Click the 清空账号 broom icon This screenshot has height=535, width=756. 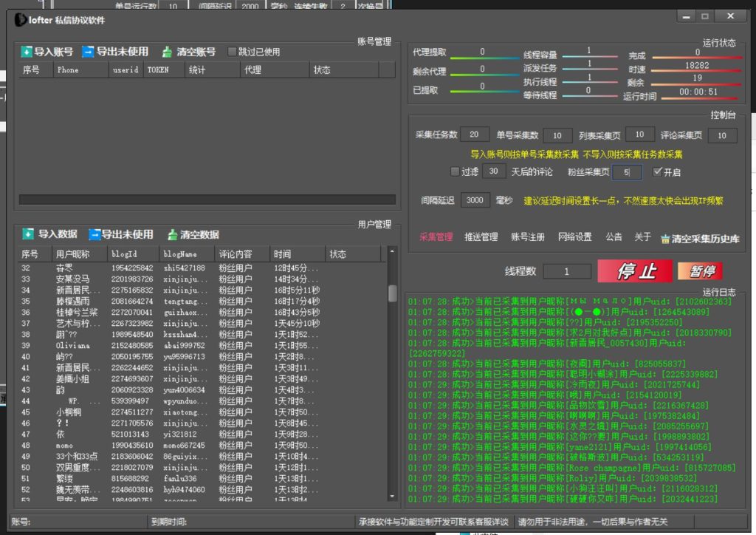[167, 51]
